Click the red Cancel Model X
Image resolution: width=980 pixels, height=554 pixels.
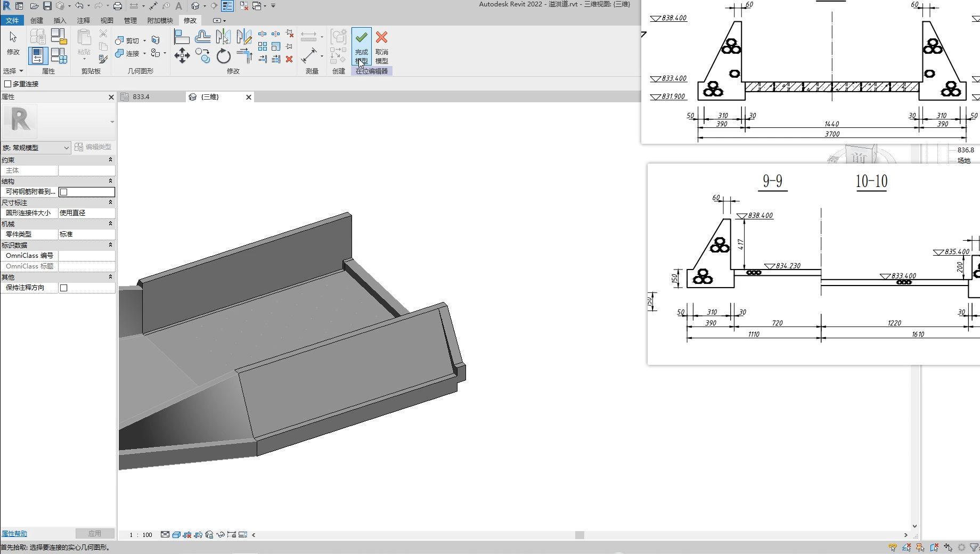click(381, 38)
